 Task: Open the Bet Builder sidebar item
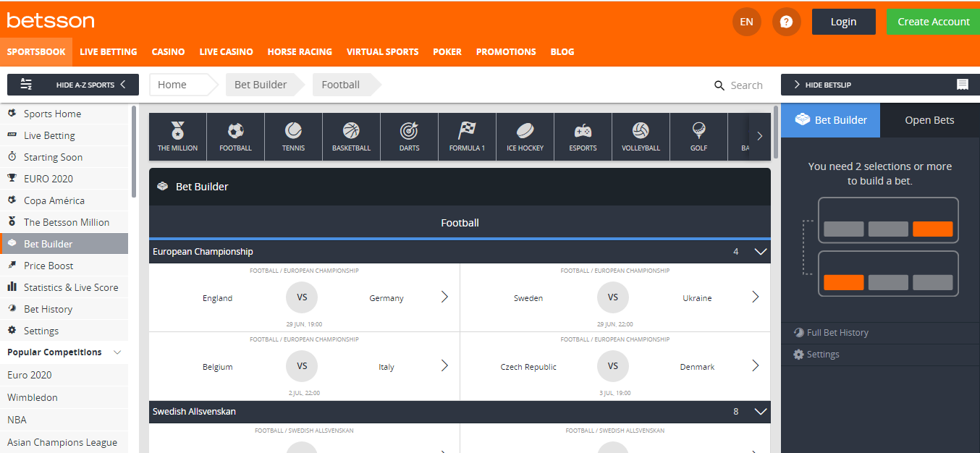(x=64, y=244)
